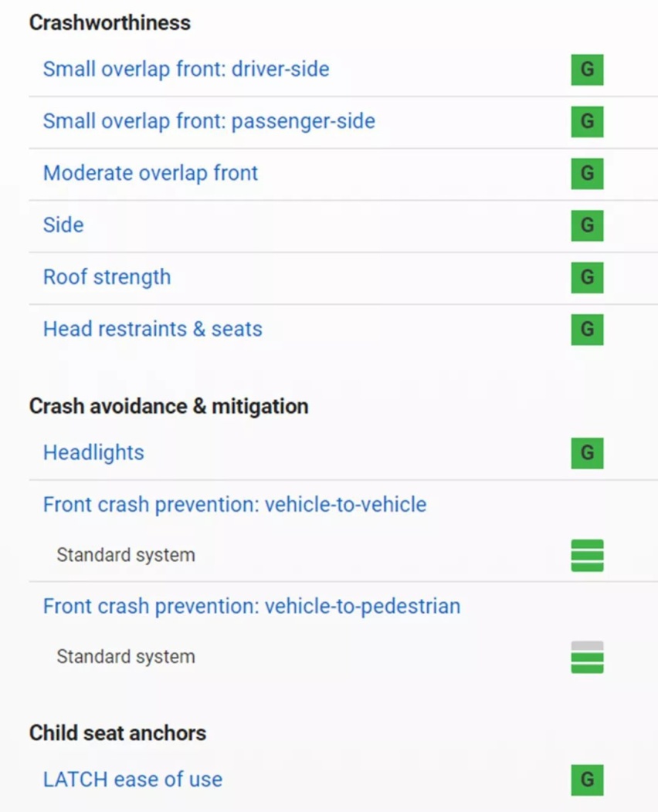Image resolution: width=658 pixels, height=812 pixels.
Task: Click the G badge for Head restraints & seats
Action: [x=587, y=330]
